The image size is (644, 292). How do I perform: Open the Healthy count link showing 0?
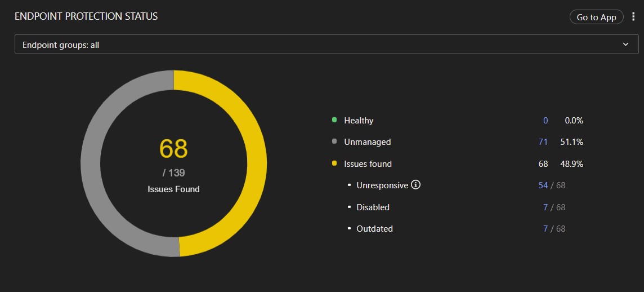(x=545, y=120)
